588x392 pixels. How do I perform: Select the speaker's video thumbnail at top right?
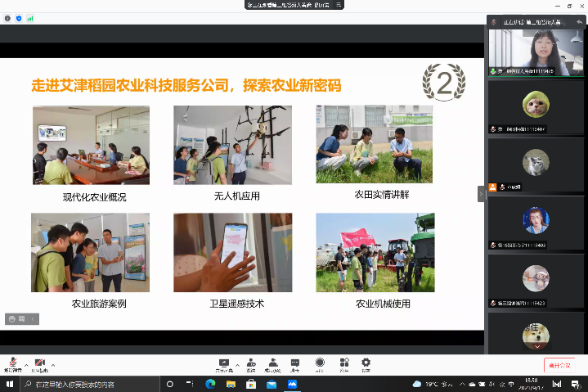[x=536, y=52]
